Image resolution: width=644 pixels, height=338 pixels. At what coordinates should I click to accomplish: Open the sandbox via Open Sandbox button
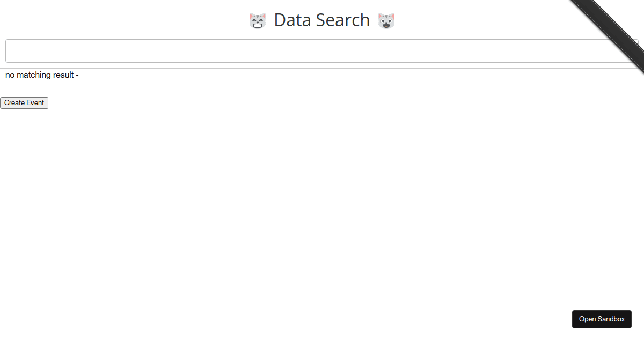click(602, 319)
